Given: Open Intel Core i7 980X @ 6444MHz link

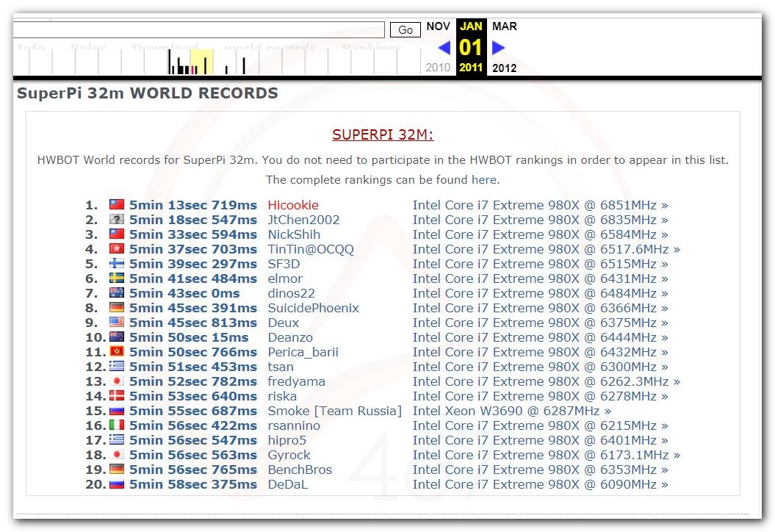Looking at the screenshot, I should click(x=540, y=338).
